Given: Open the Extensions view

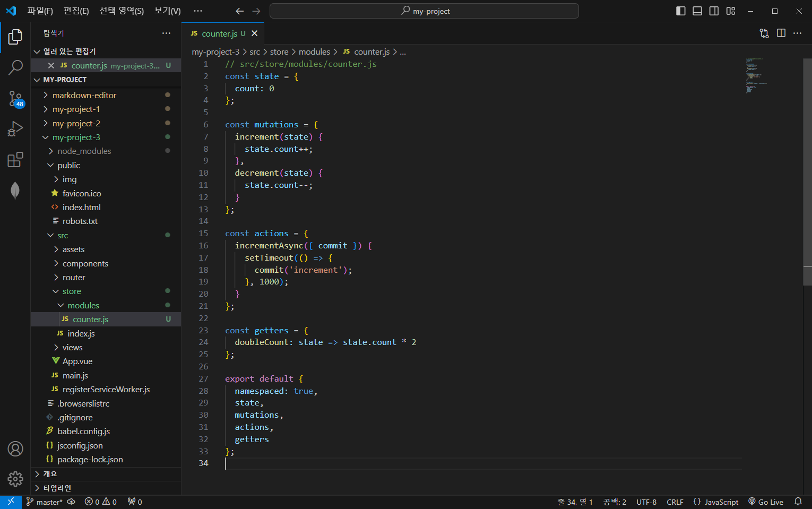Looking at the screenshot, I should coord(15,159).
